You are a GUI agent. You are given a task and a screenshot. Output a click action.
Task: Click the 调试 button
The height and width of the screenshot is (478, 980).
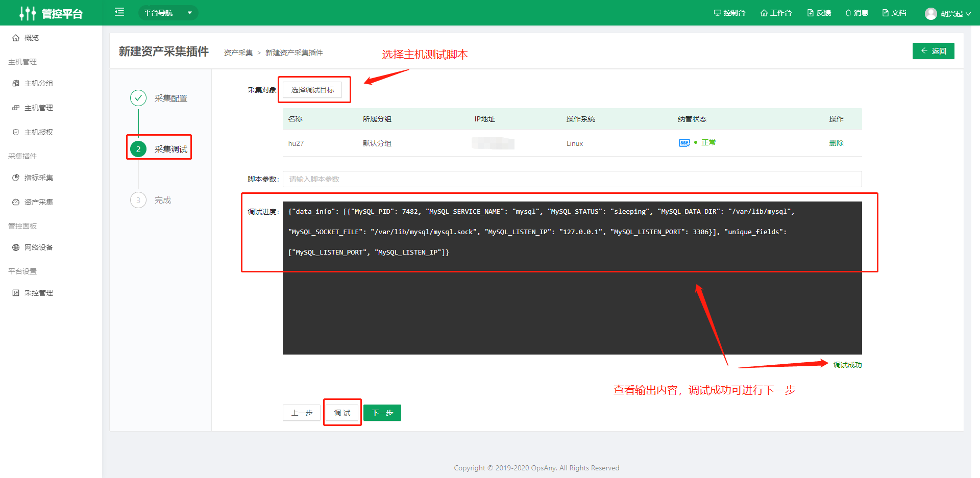(342, 413)
